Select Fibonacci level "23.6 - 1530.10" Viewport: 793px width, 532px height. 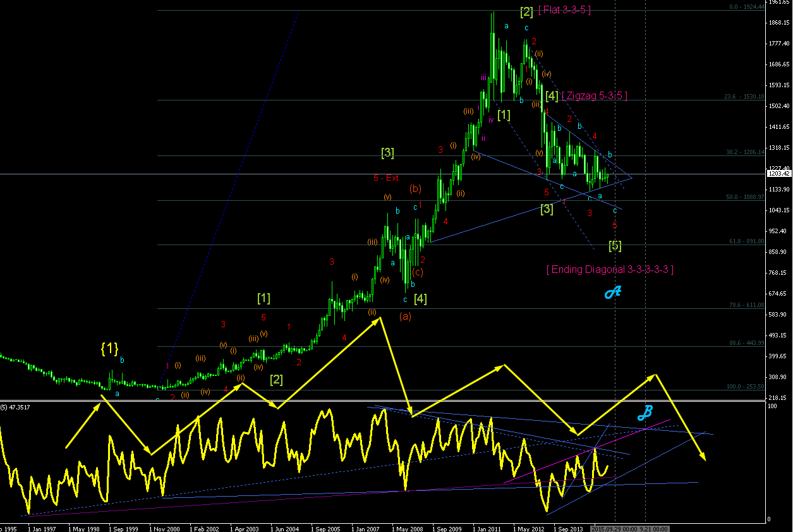744,97
